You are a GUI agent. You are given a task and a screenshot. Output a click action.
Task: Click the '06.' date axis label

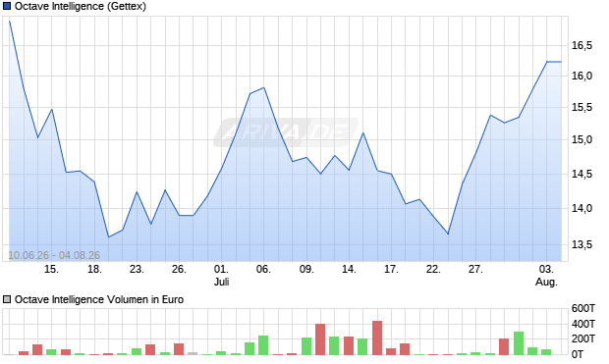point(263,269)
